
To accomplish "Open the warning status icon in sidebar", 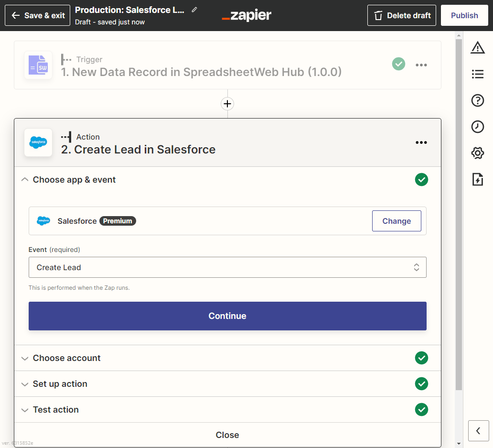I will 477,47.
